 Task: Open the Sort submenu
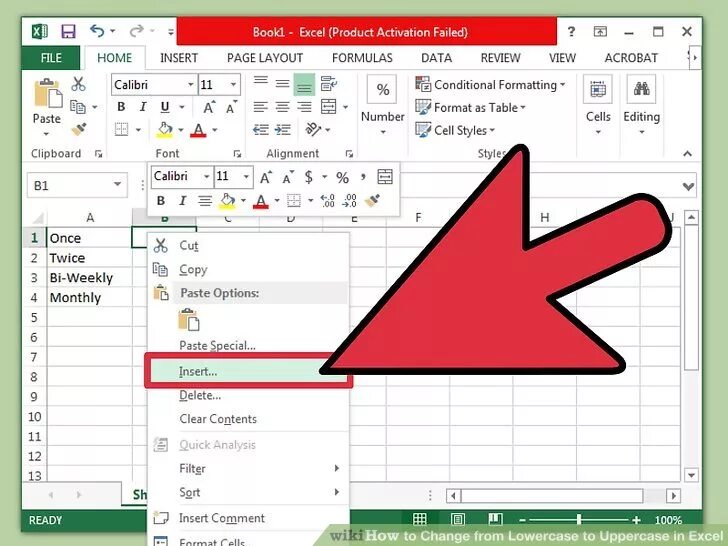(248, 492)
